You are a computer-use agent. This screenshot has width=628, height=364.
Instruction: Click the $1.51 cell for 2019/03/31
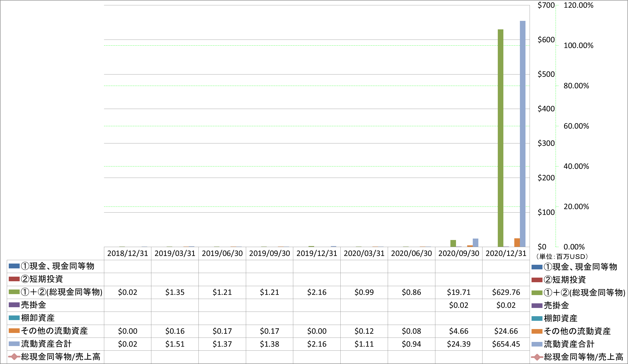175,344
